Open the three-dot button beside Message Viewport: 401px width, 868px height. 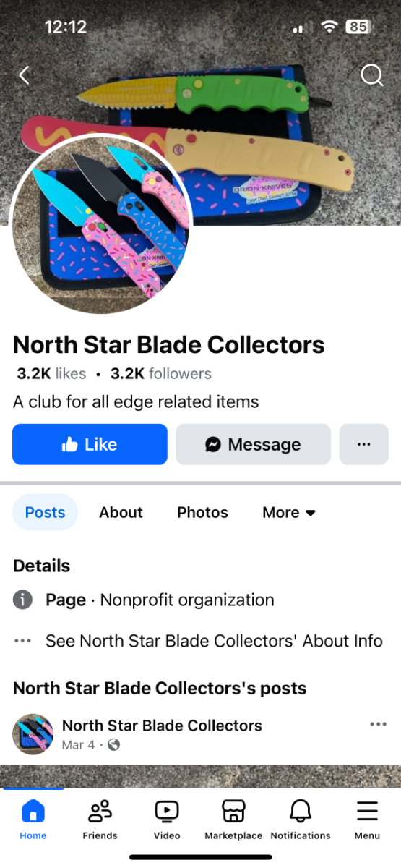[x=363, y=444]
